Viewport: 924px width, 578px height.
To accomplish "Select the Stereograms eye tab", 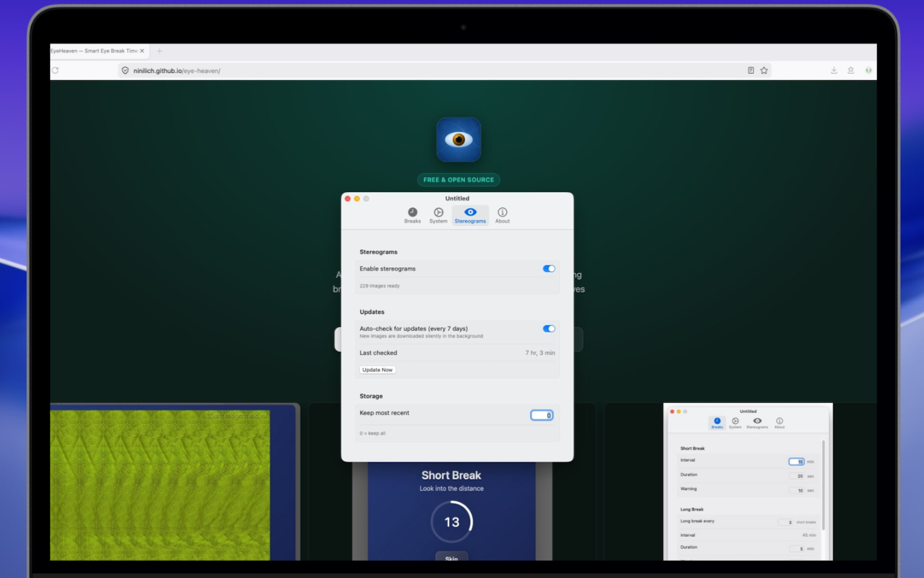I will (470, 216).
